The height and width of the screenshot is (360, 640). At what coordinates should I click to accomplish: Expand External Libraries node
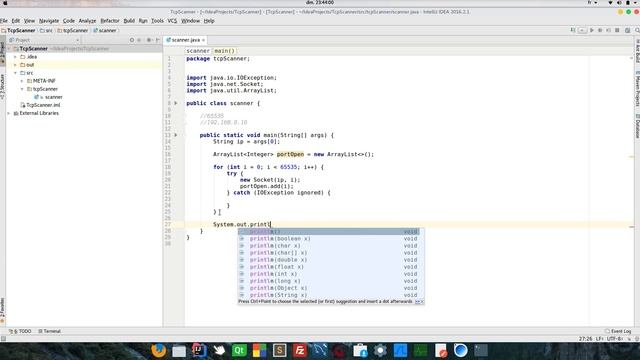point(9,113)
